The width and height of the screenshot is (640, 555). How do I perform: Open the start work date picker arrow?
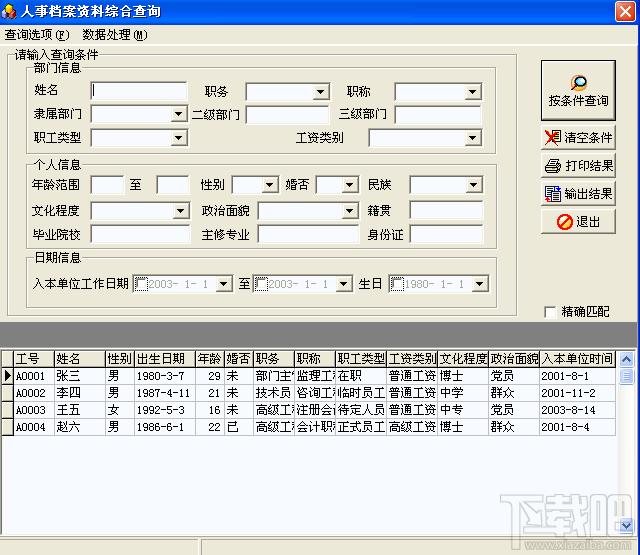tap(224, 284)
